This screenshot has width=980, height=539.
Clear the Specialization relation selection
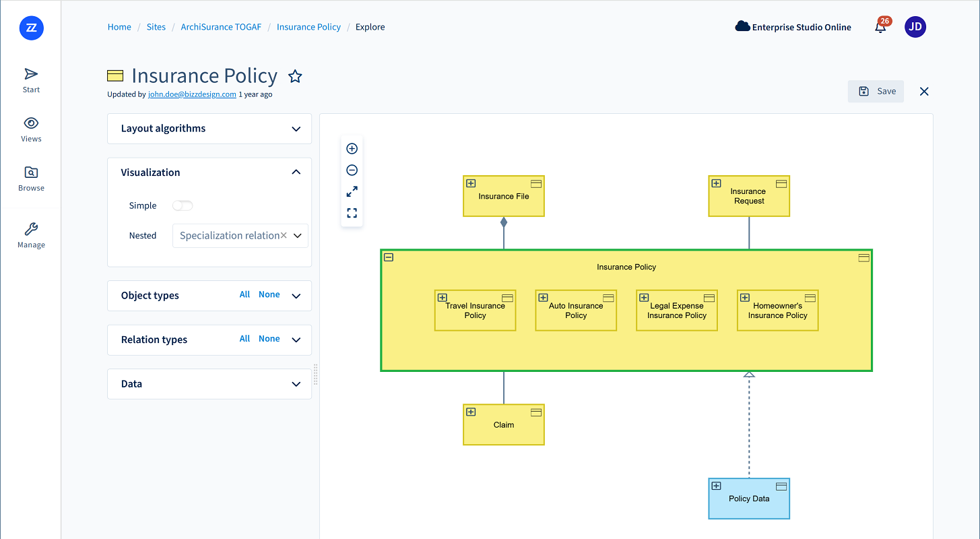(x=284, y=235)
